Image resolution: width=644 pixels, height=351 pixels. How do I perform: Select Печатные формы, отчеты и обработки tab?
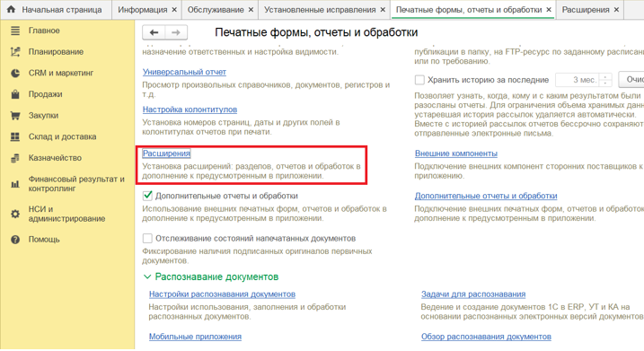coord(469,10)
